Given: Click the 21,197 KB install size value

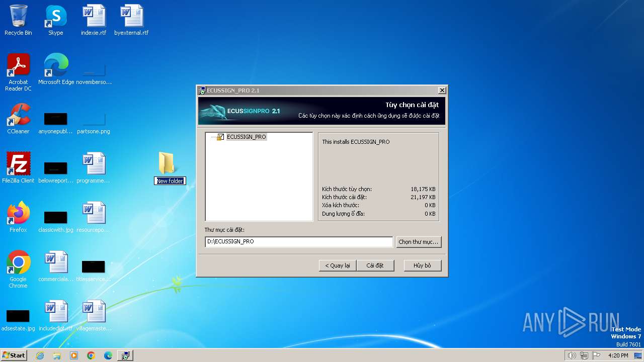Looking at the screenshot, I should [423, 197].
